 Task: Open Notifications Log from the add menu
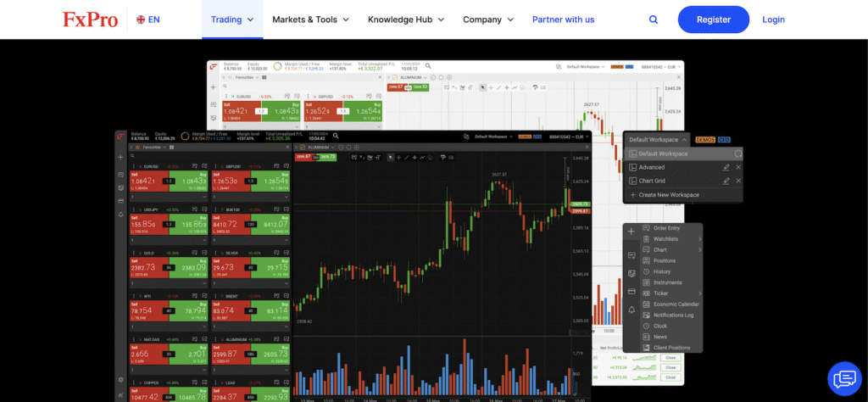pos(673,315)
